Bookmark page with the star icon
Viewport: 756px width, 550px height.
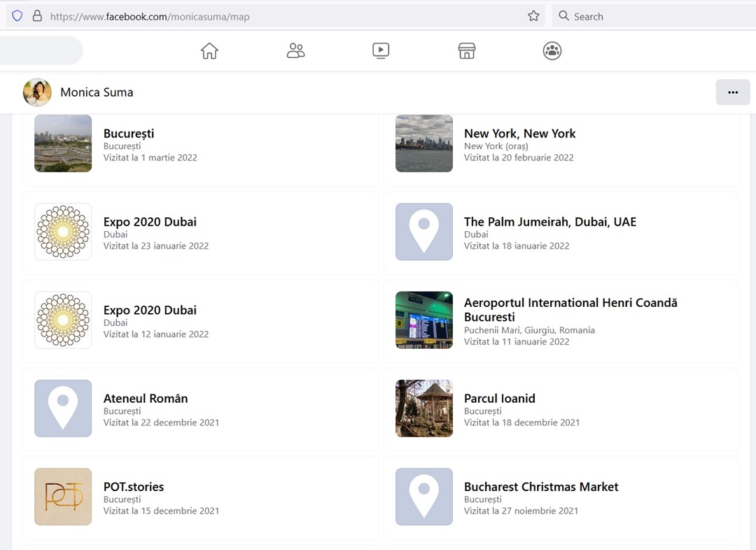[533, 16]
